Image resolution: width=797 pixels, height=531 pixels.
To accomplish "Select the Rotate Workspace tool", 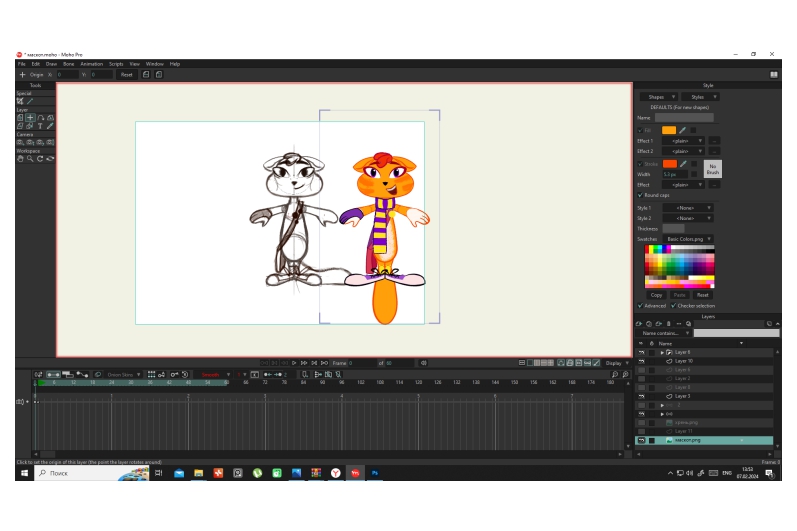I will (x=40, y=159).
